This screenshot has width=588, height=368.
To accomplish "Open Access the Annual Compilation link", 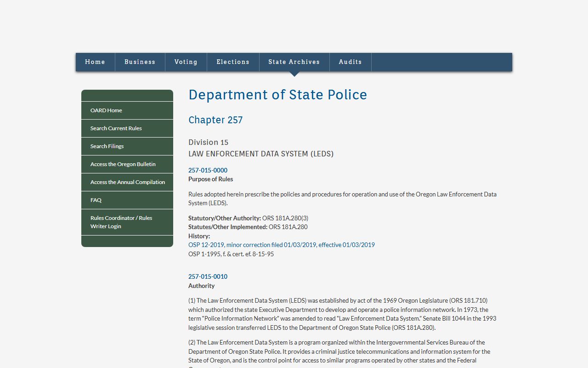I will 127,182.
